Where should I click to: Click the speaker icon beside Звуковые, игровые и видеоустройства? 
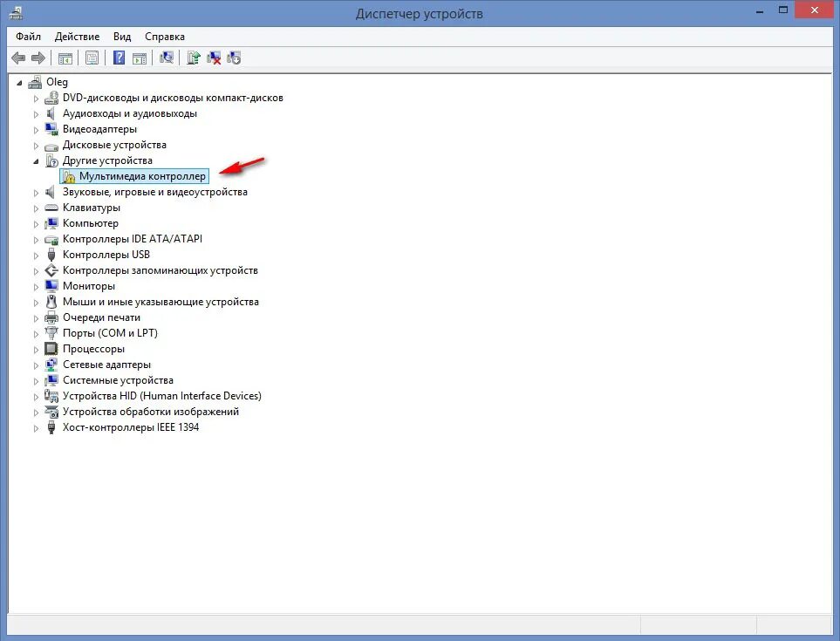pos(51,192)
